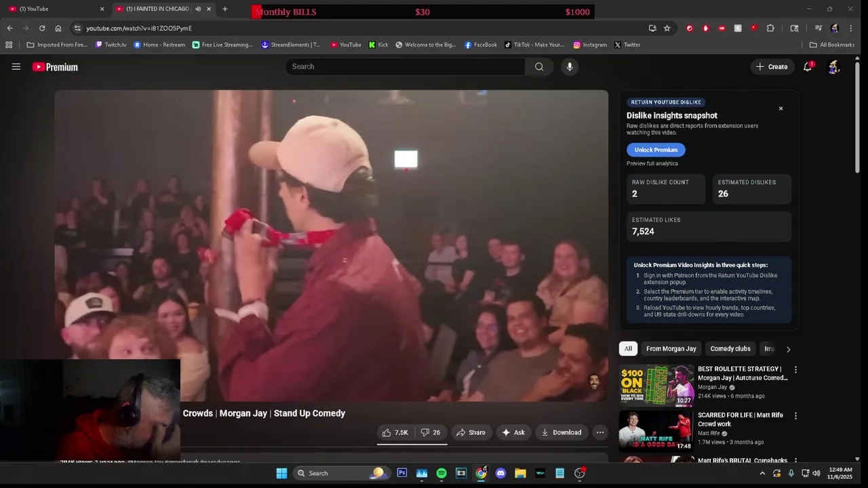Screen dimensions: 868x488
Task: Open Spotify from the taskbar
Action: [441, 473]
